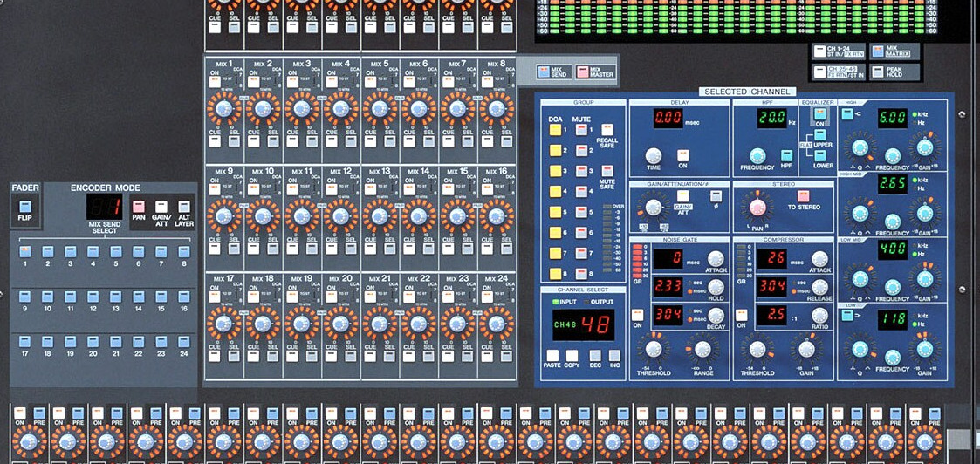The height and width of the screenshot is (464, 980).
Task: Enable the TO STEREO button
Action: (x=804, y=197)
